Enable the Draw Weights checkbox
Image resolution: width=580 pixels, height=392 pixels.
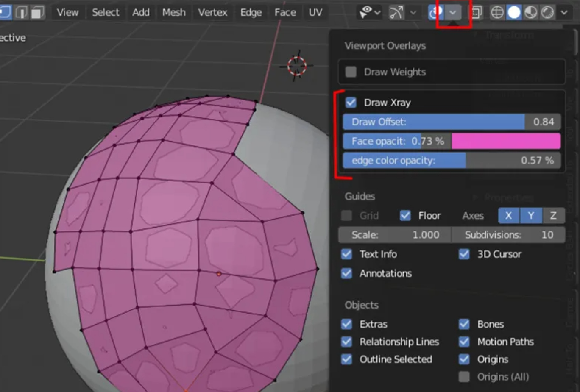point(351,72)
